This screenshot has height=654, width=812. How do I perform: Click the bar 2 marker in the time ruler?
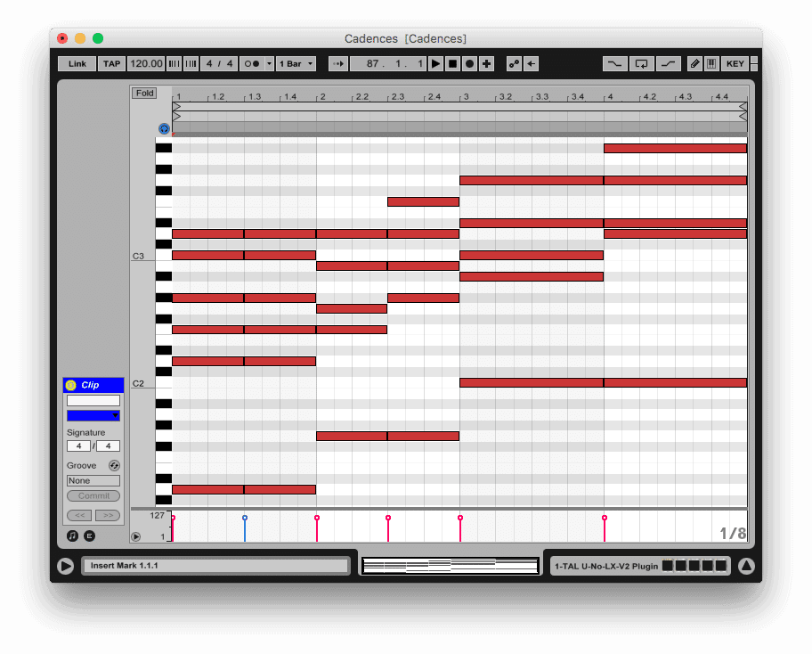tap(322, 97)
